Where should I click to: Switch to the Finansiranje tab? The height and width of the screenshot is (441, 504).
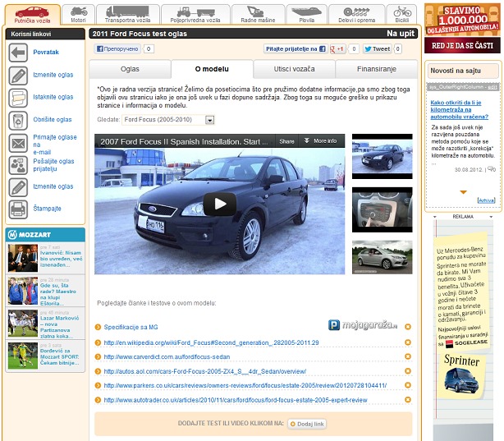(x=377, y=69)
